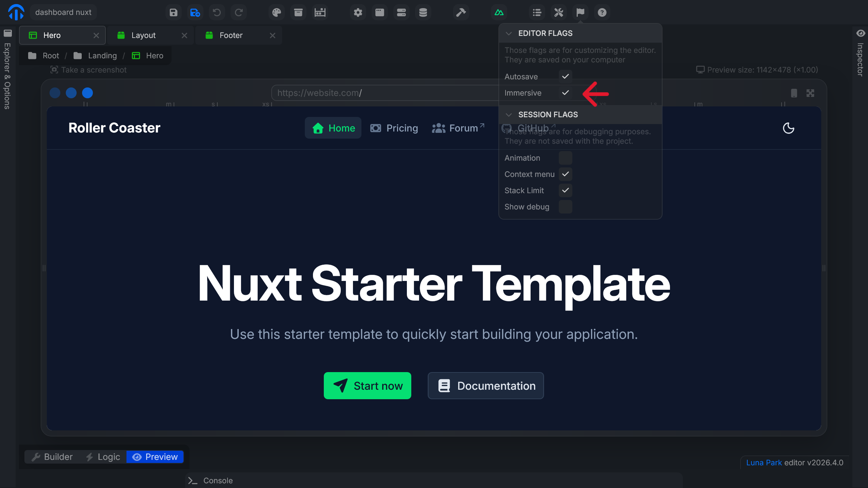Select the Landing folder in breadcrumb

95,56
